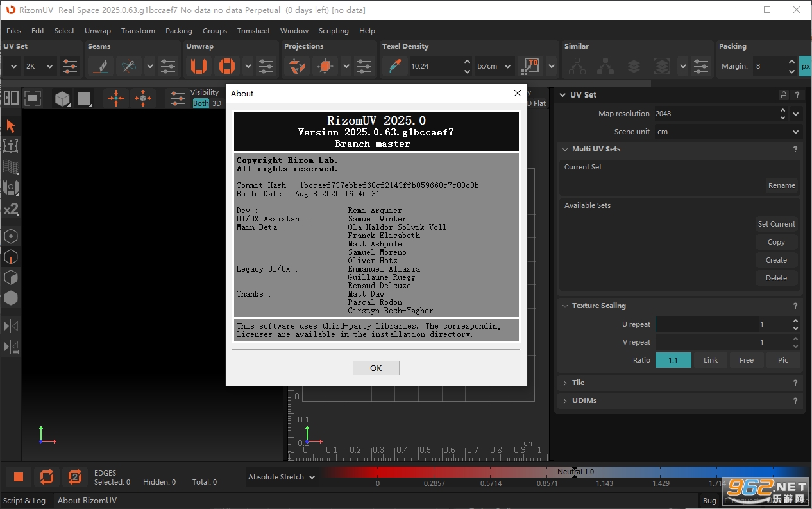Image resolution: width=812 pixels, height=509 pixels.
Task: Open the Seams panel dropdown arrow
Action: click(x=149, y=66)
